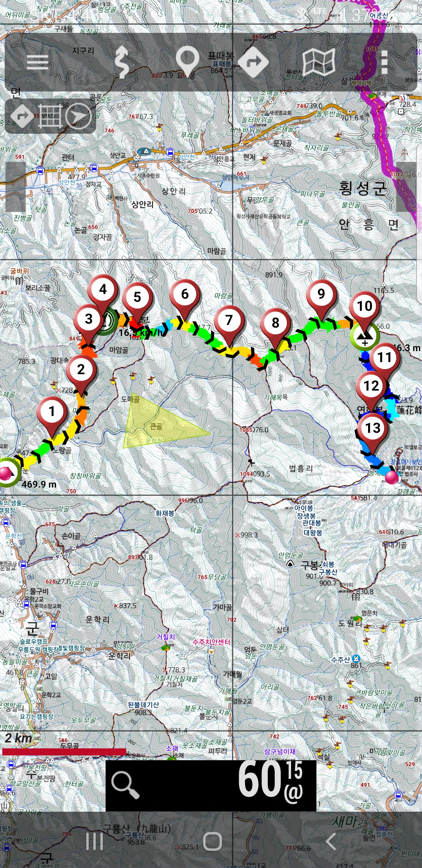Tap the 상안리 village label
Screen dimensions: 422x868
pyautogui.click(x=142, y=204)
